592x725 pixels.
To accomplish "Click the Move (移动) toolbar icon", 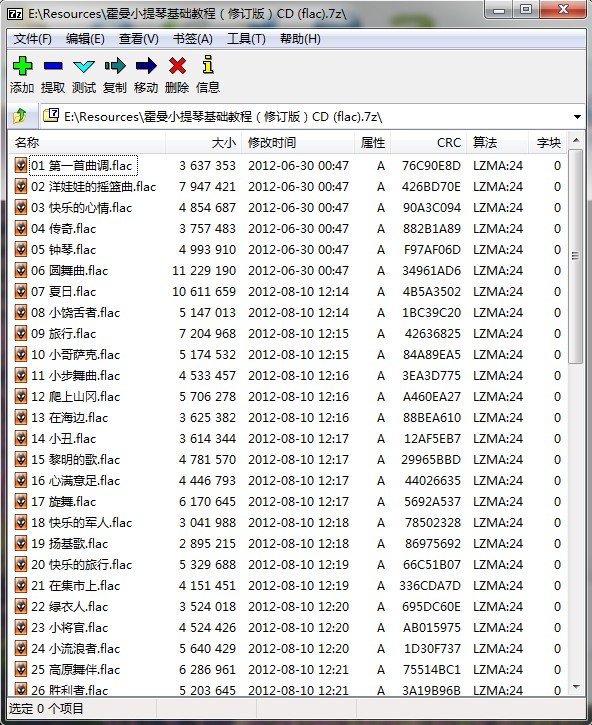I will pyautogui.click(x=146, y=66).
